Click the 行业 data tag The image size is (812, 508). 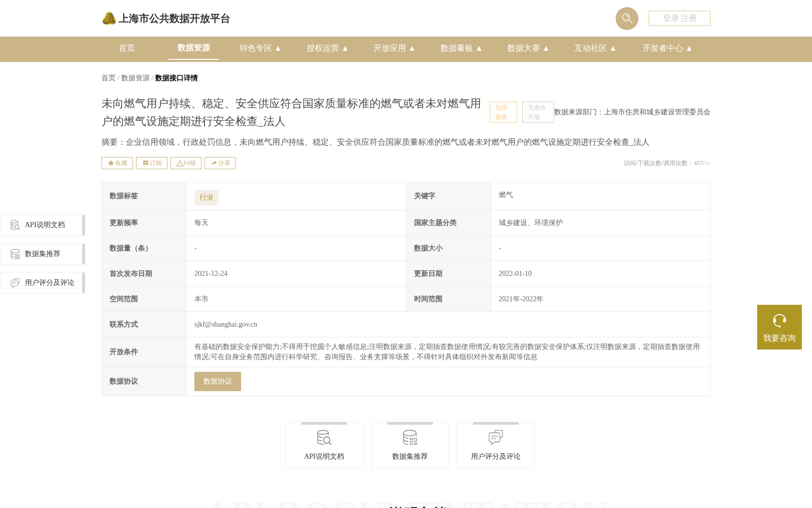tap(207, 198)
